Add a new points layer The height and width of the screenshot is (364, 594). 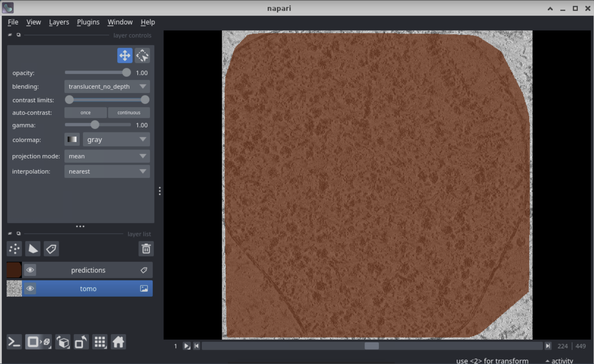14,249
